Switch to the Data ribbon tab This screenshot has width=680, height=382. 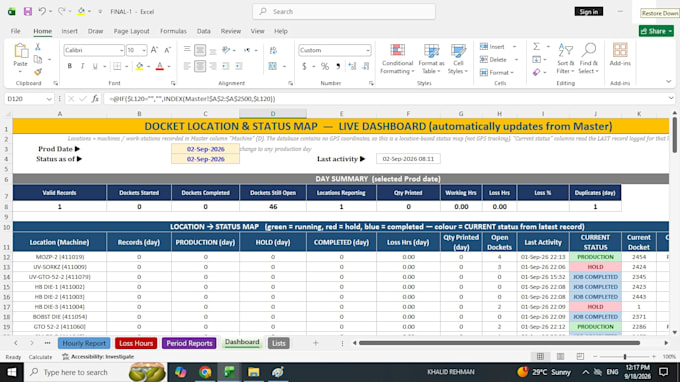pyautogui.click(x=203, y=31)
